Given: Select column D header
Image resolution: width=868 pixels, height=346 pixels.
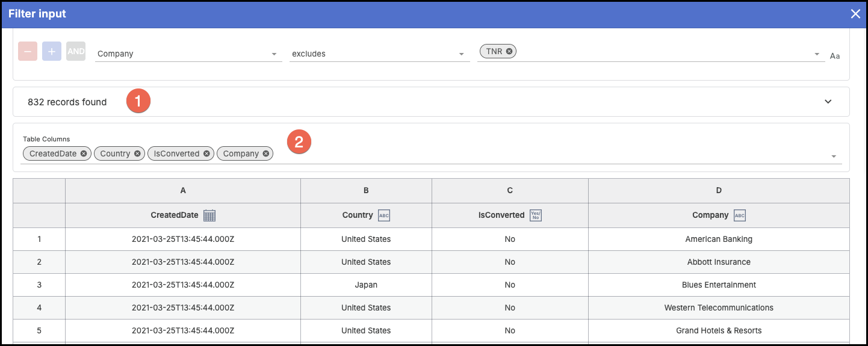Looking at the screenshot, I should [719, 190].
